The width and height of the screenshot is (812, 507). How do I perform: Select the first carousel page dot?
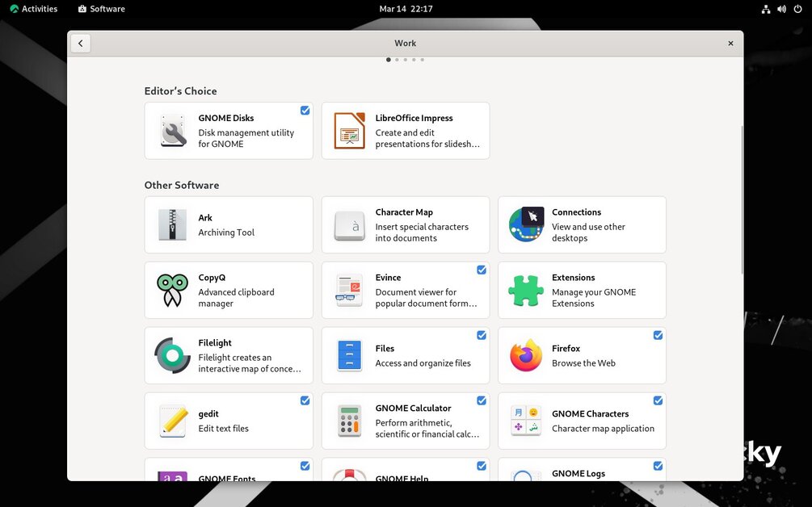[x=389, y=60]
